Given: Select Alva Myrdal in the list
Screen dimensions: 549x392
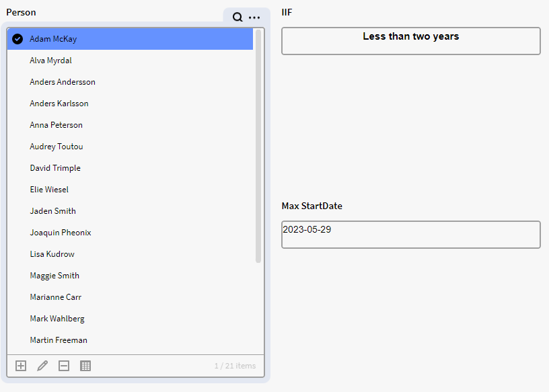Looking at the screenshot, I should [51, 61].
